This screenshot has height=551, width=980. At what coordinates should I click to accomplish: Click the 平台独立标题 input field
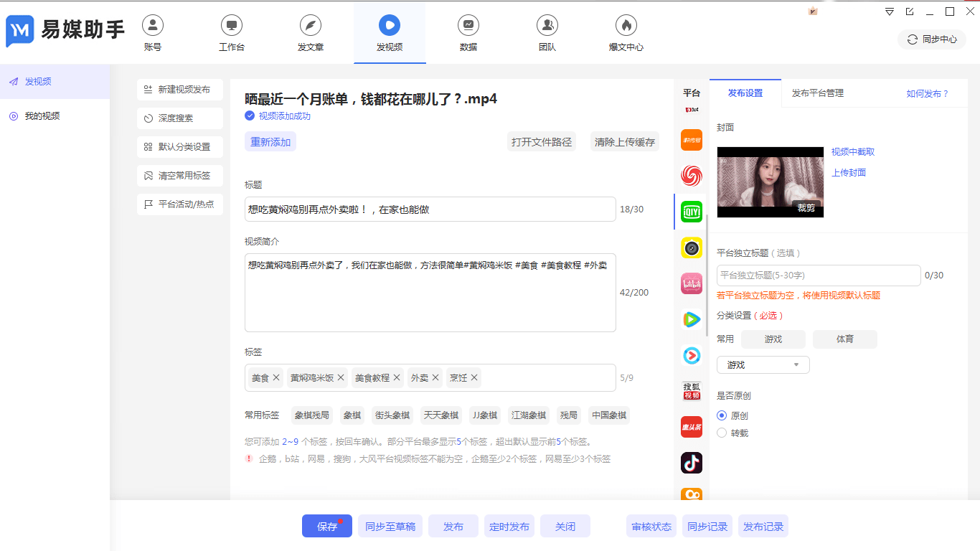[x=819, y=275]
